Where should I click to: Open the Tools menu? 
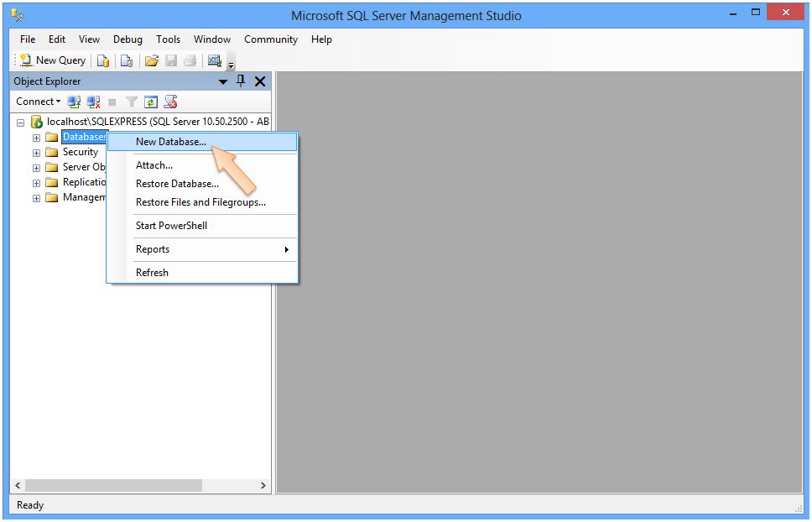click(169, 39)
